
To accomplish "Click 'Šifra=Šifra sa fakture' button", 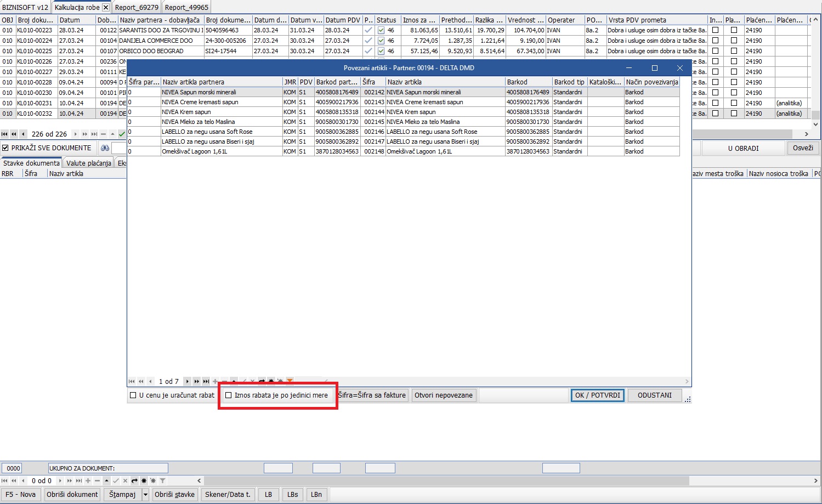I will (x=372, y=395).
